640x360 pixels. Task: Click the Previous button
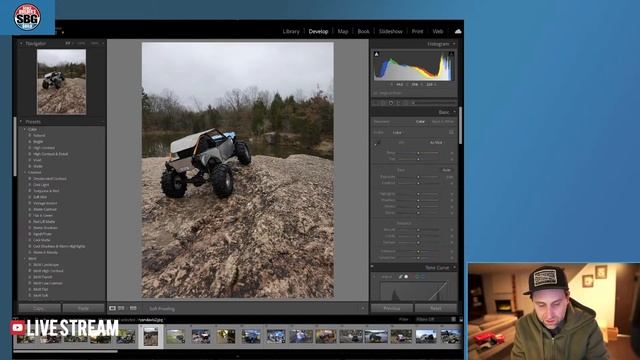pos(392,308)
